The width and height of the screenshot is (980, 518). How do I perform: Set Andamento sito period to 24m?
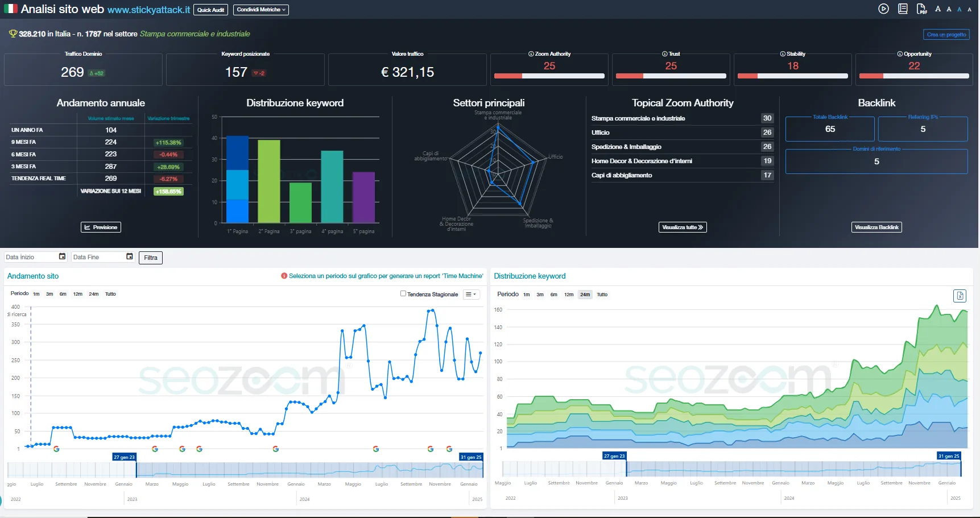(94, 294)
